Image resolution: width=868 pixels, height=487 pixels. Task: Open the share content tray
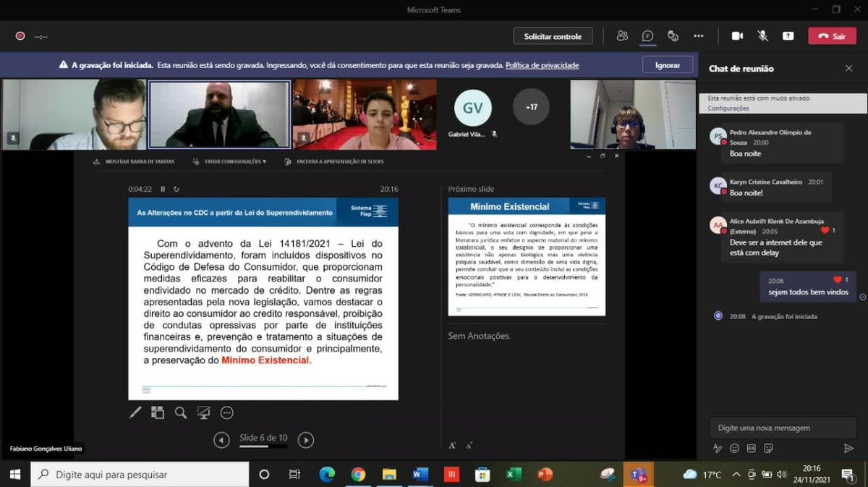coord(788,36)
